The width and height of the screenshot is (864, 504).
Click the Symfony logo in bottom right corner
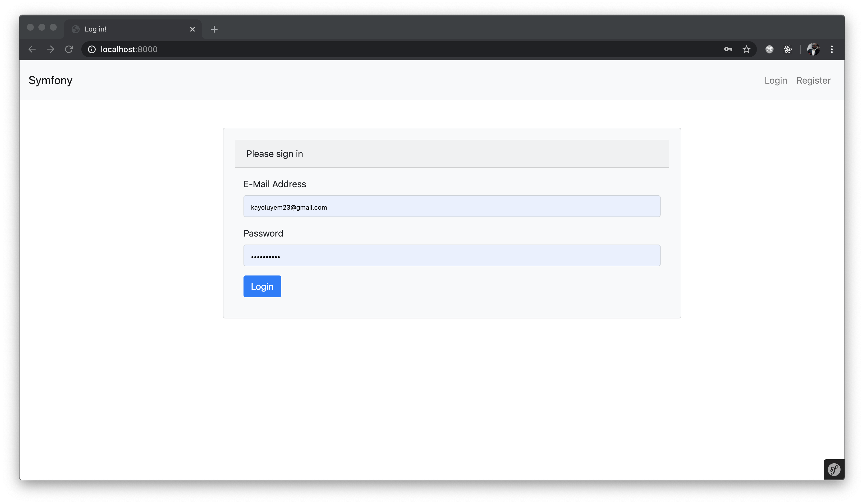click(x=834, y=469)
